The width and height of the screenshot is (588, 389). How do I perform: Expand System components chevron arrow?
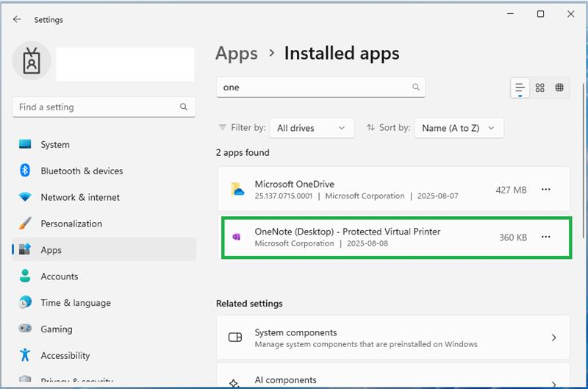(554, 338)
